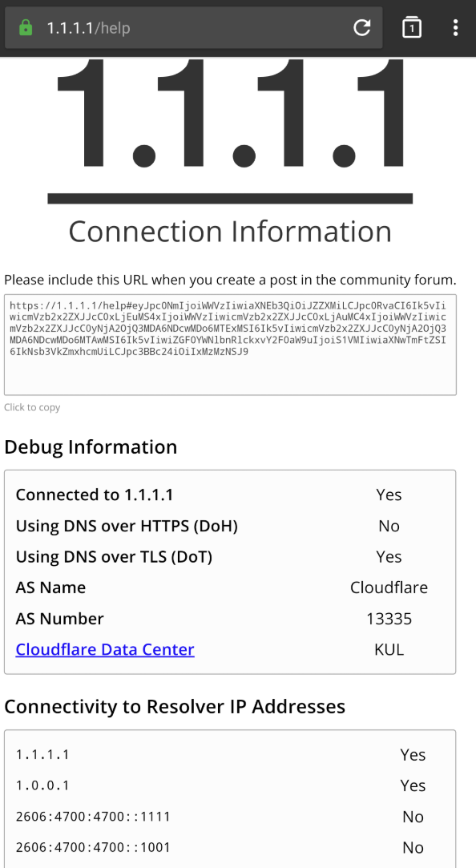
Task: Open the Cloudflare Data Center link
Action: click(105, 649)
